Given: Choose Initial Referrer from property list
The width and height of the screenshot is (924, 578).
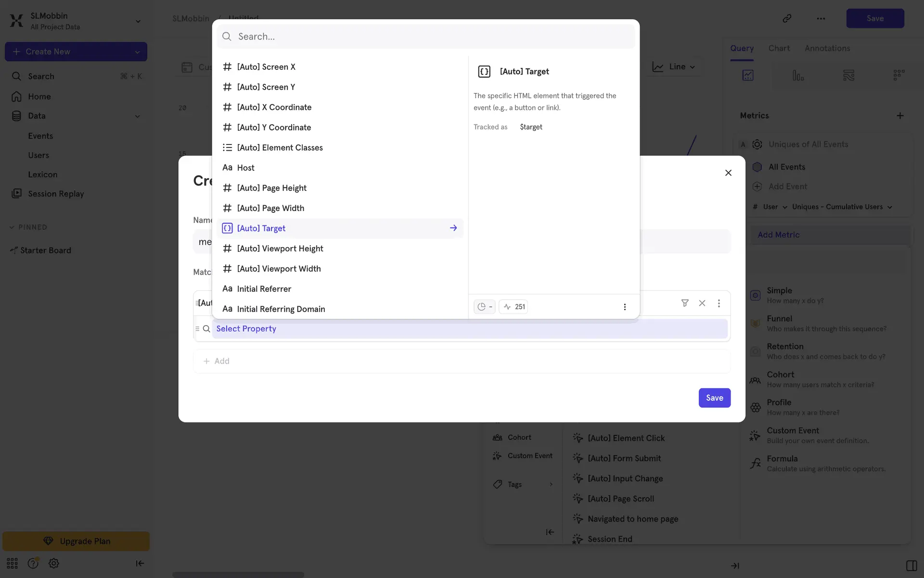Looking at the screenshot, I should click(264, 289).
